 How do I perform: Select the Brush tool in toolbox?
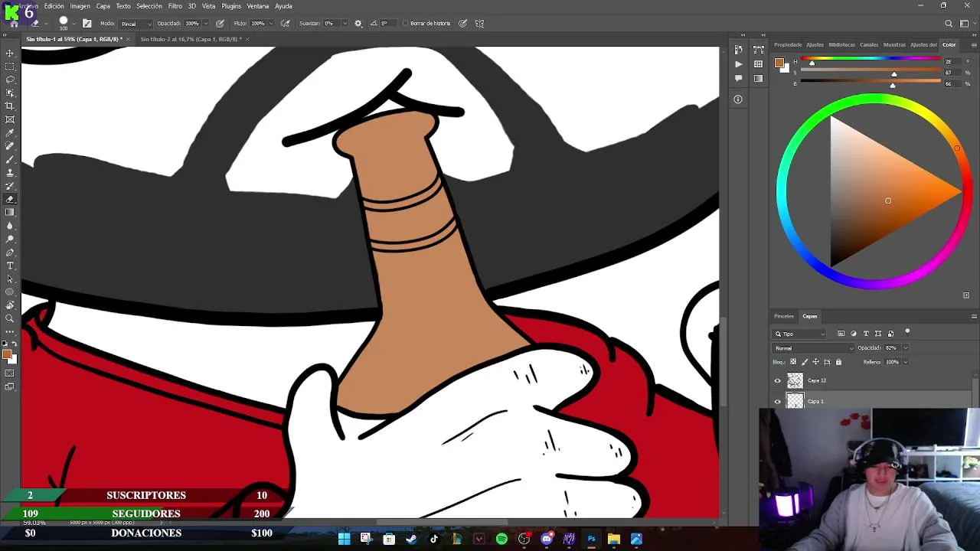click(10, 159)
